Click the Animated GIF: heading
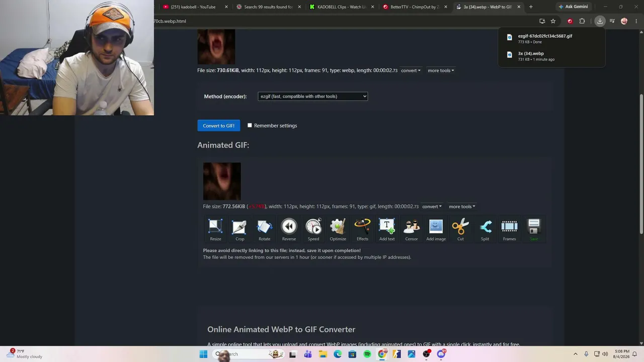Viewport: 644px width, 362px height. point(223,145)
